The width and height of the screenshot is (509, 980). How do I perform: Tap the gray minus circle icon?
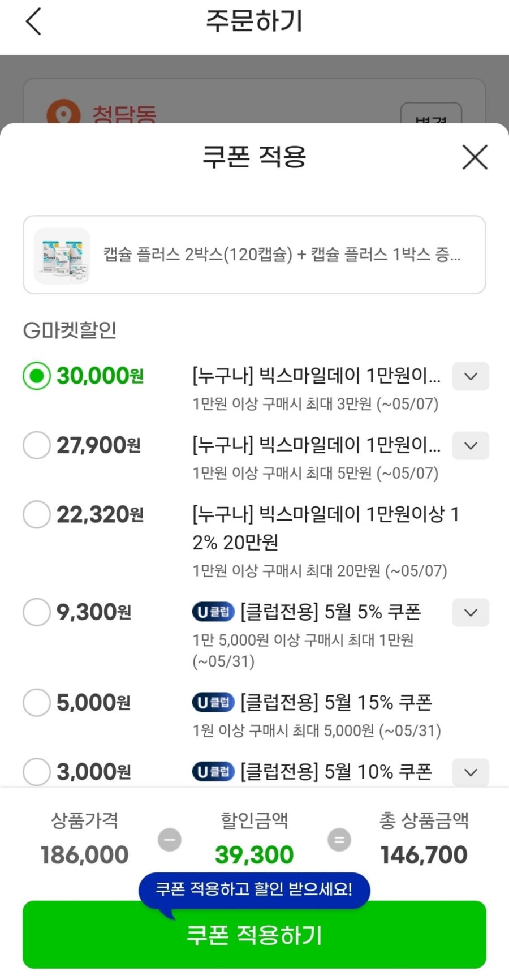point(170,839)
